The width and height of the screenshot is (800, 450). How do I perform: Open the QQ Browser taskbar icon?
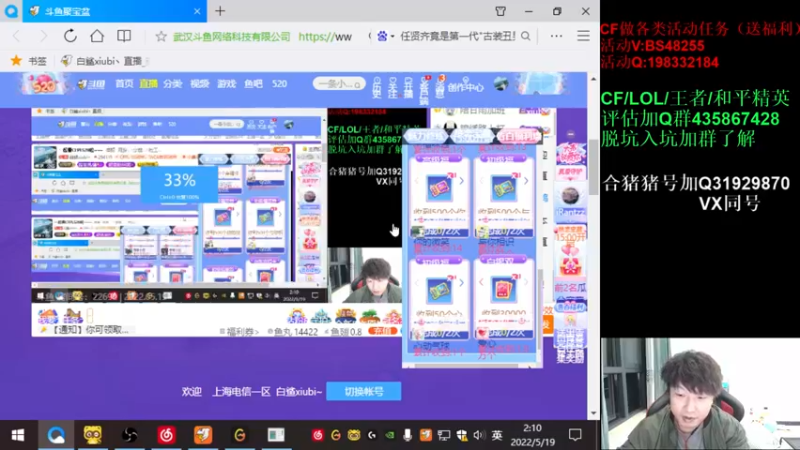pos(56,435)
